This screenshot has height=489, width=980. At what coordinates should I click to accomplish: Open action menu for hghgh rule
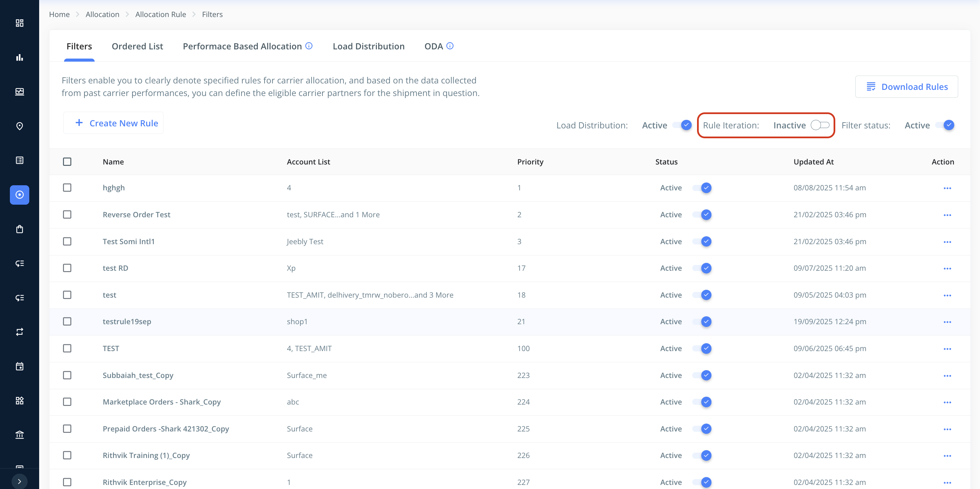[x=947, y=188]
